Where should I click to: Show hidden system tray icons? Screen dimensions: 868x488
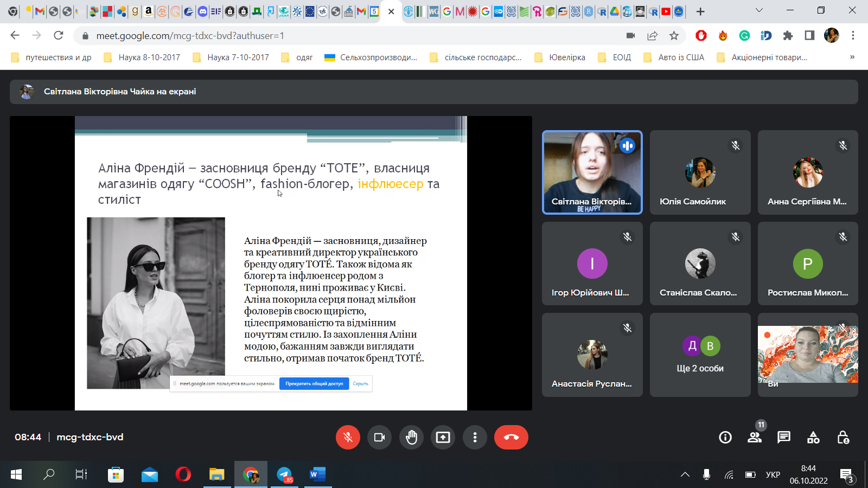click(685, 474)
